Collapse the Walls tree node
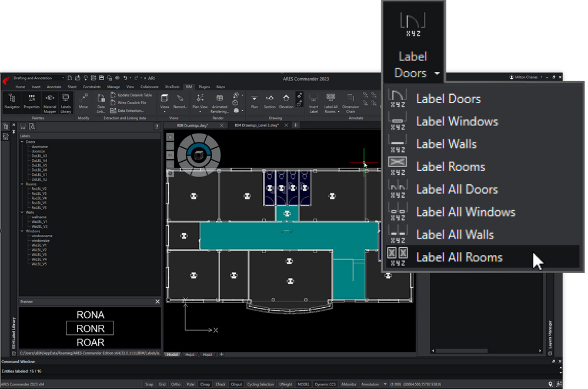This screenshot has height=389, width=588. pyautogui.click(x=22, y=212)
